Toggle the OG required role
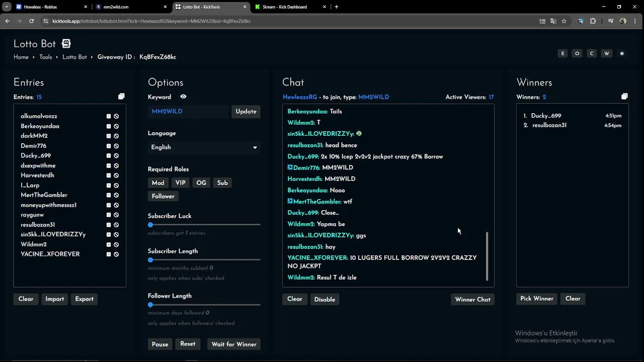Image resolution: width=644 pixels, height=362 pixels. (x=201, y=183)
